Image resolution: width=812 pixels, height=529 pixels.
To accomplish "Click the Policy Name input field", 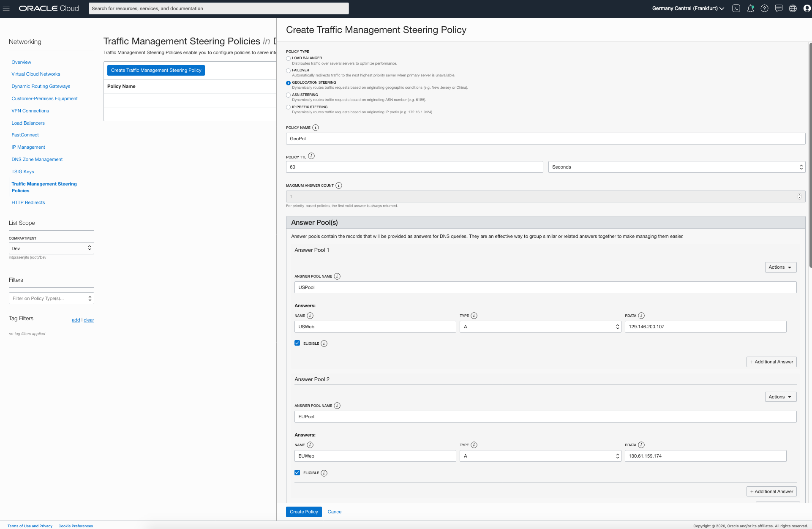I will click(x=545, y=139).
